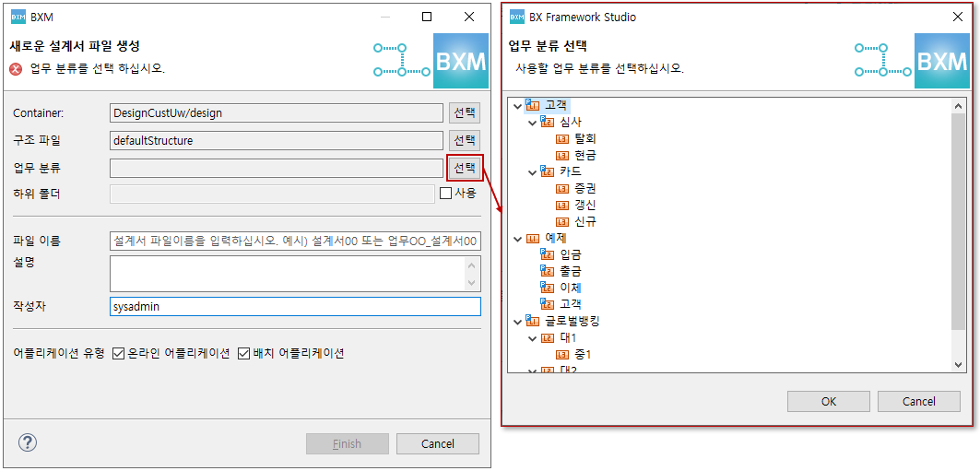Select the top-level 고객 L1 category icon
This screenshot has height=471, width=980.
tap(533, 105)
